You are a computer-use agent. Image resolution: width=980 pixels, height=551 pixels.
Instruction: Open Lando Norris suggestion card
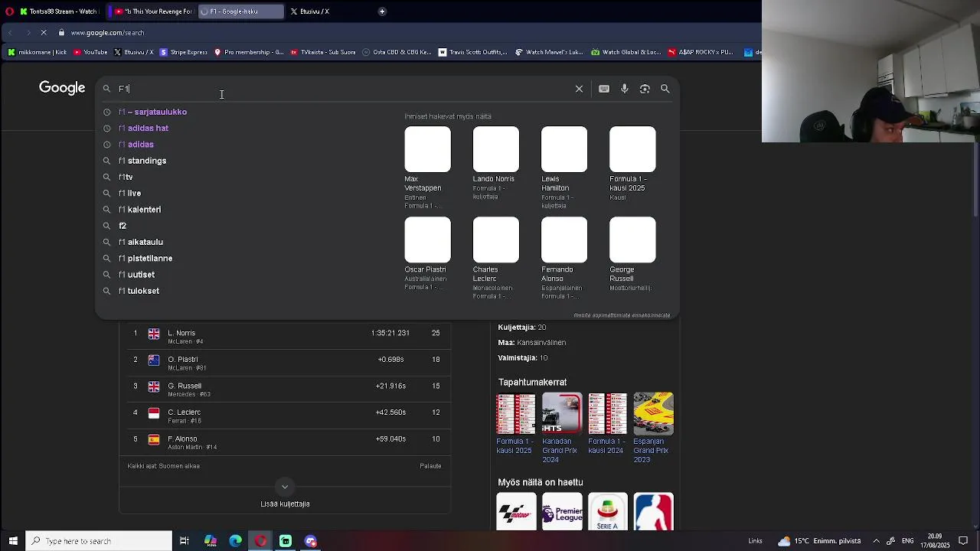pos(496,163)
